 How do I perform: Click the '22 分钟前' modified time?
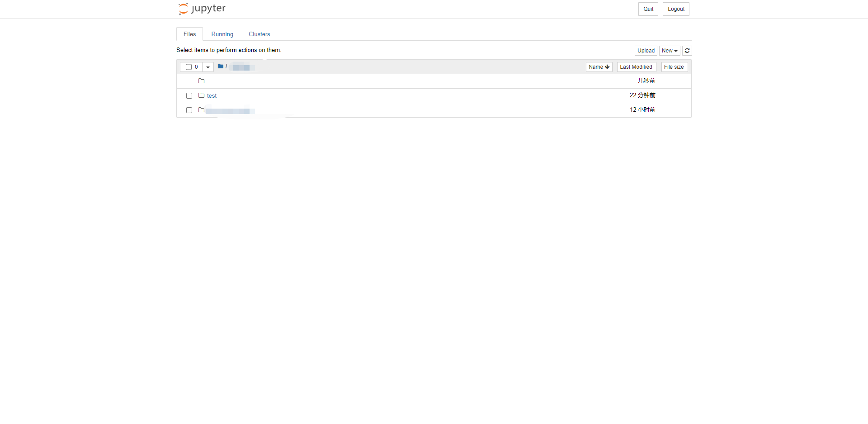tap(642, 95)
